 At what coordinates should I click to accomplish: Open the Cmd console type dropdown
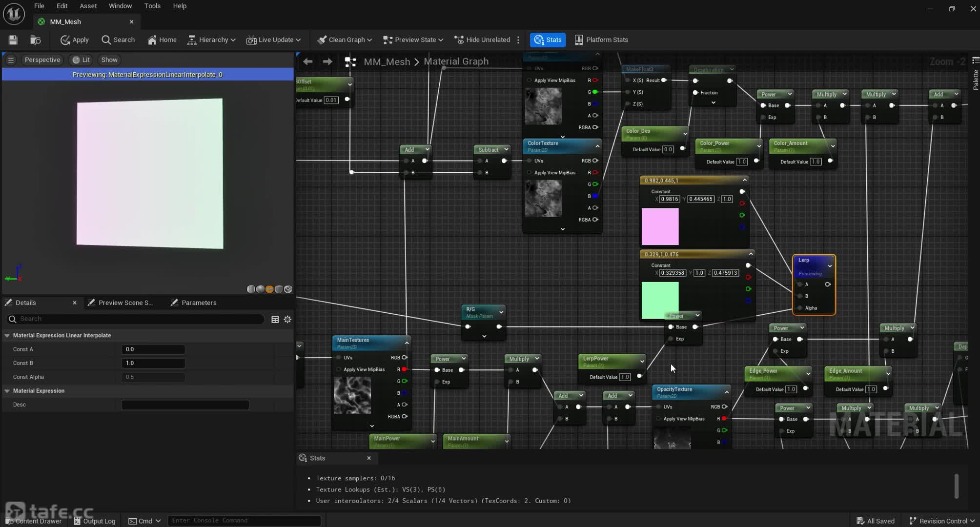click(x=144, y=521)
